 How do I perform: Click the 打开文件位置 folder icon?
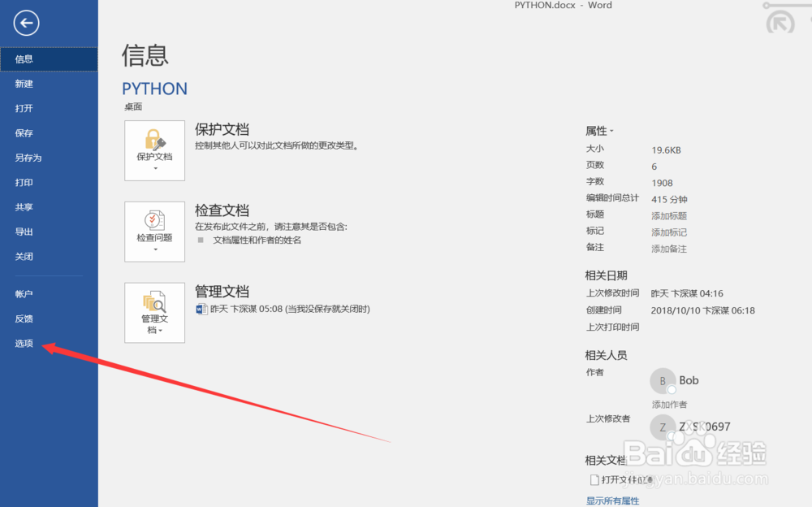(x=595, y=479)
